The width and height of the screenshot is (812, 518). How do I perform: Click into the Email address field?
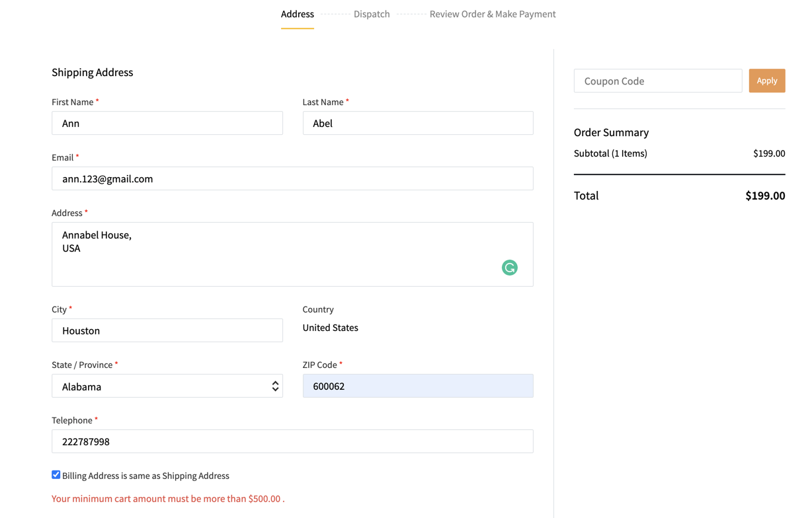tap(292, 179)
